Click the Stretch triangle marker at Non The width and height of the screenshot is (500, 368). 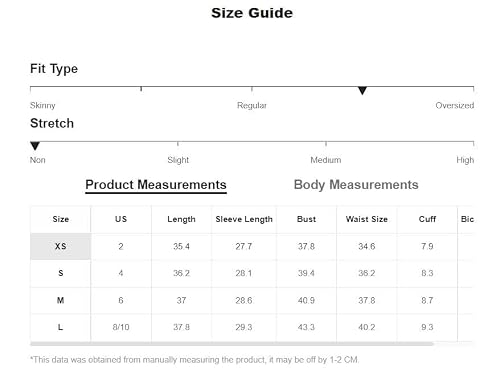(x=35, y=146)
